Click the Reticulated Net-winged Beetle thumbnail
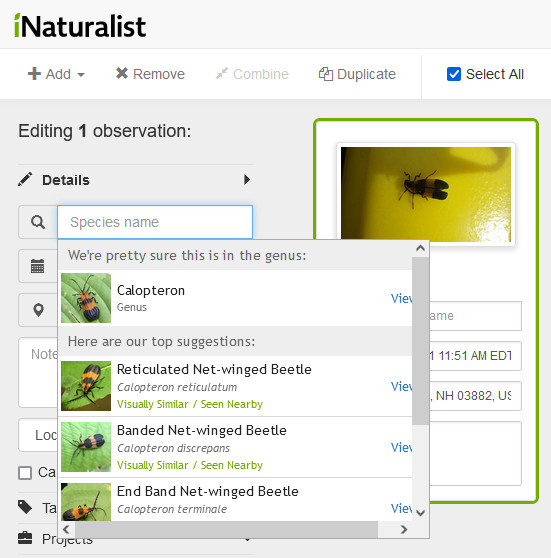 click(86, 386)
